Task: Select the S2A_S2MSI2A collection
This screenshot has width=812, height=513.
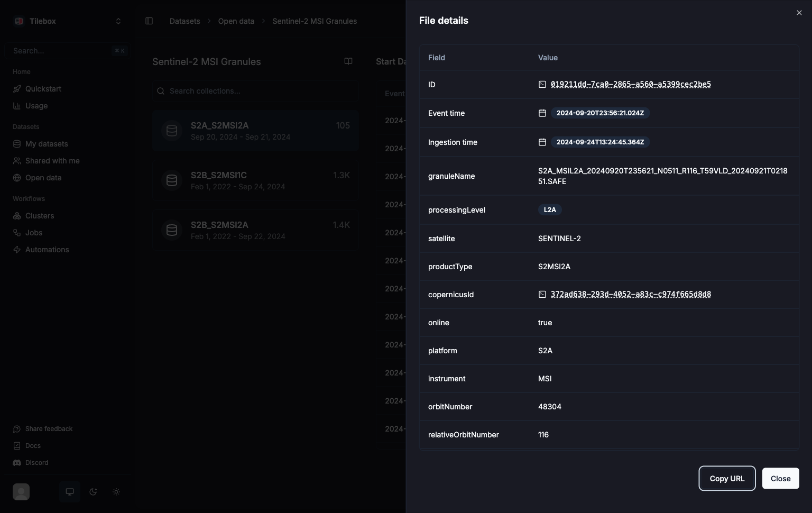Action: click(255, 131)
